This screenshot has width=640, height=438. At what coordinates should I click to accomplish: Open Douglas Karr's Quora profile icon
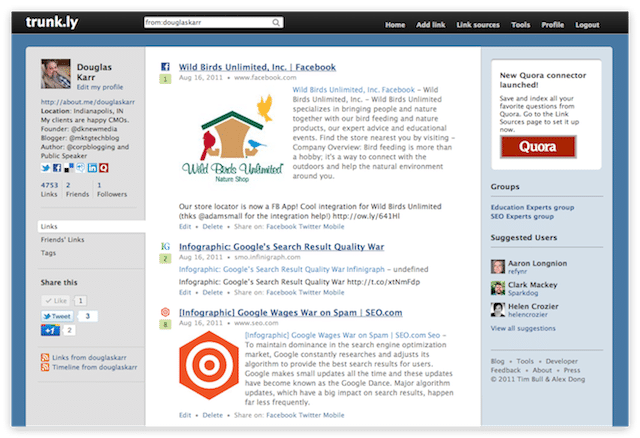(104, 168)
